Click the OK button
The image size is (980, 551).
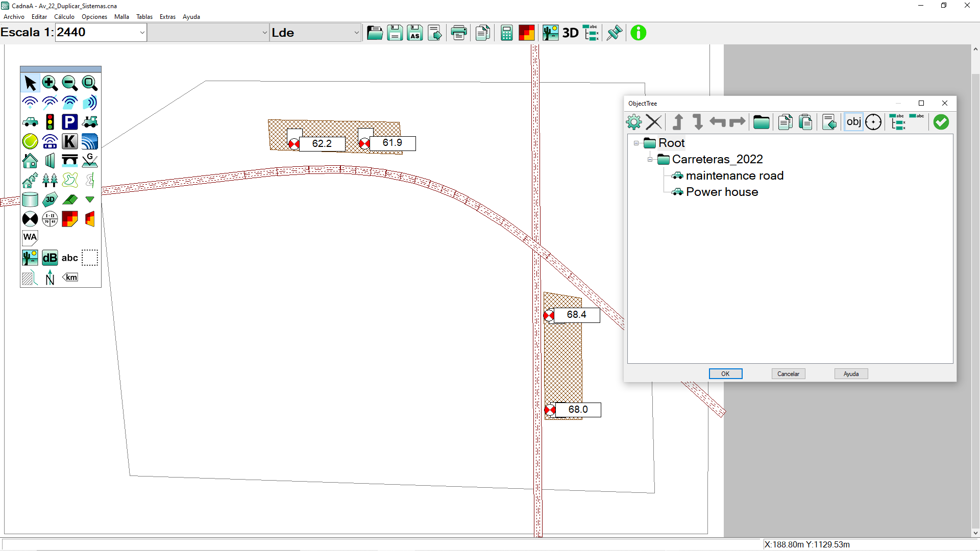click(x=725, y=374)
